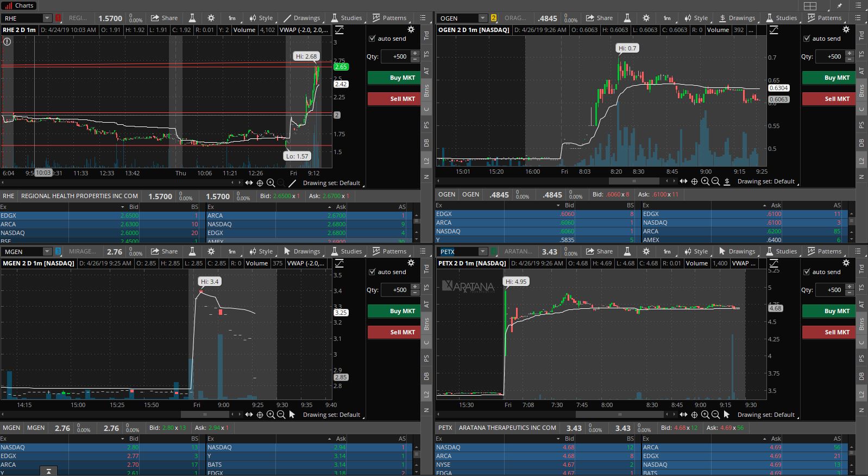868x476 pixels.
Task: Uncheck auto send in MGEN panel
Action: [x=372, y=272]
